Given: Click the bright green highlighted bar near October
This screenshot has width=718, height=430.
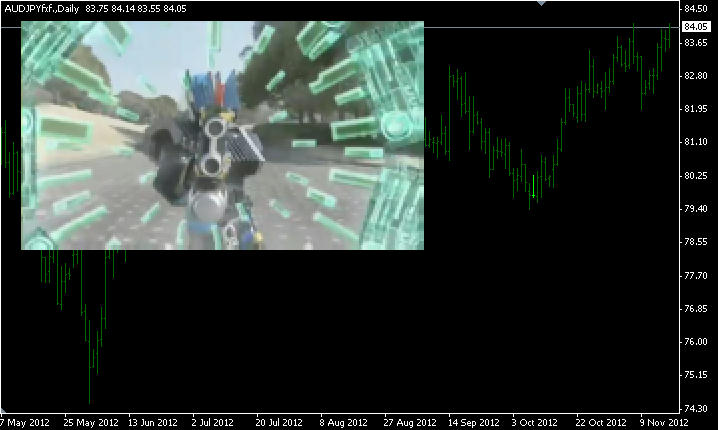Looking at the screenshot, I should (x=533, y=186).
